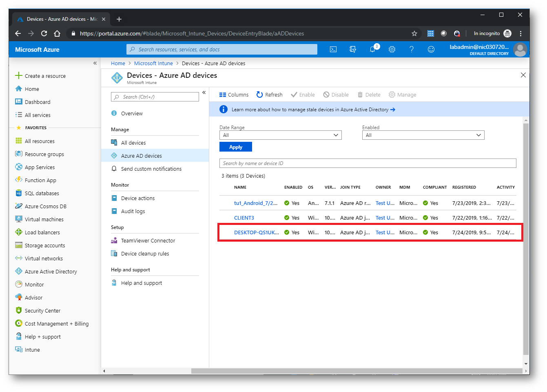The height and width of the screenshot is (392, 547).
Task: Click the Manage toolbar button
Action: (402, 95)
